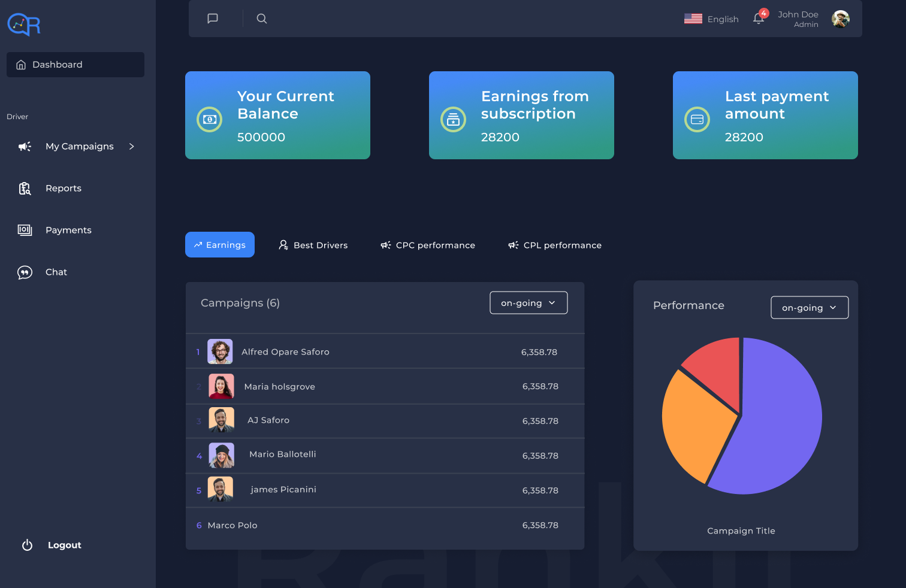
Task: Click the Reports clipboard icon in sidebar
Action: pos(25,189)
